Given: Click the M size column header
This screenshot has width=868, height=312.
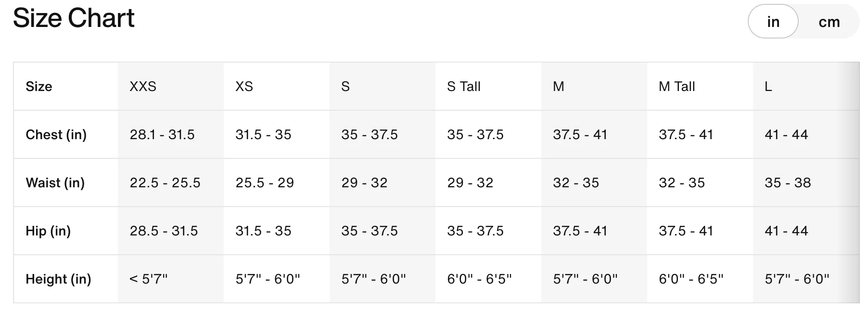Looking at the screenshot, I should [x=558, y=87].
